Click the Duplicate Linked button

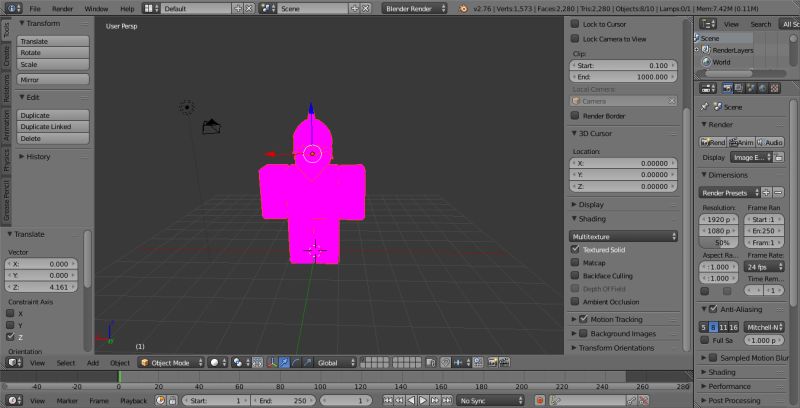click(53, 126)
